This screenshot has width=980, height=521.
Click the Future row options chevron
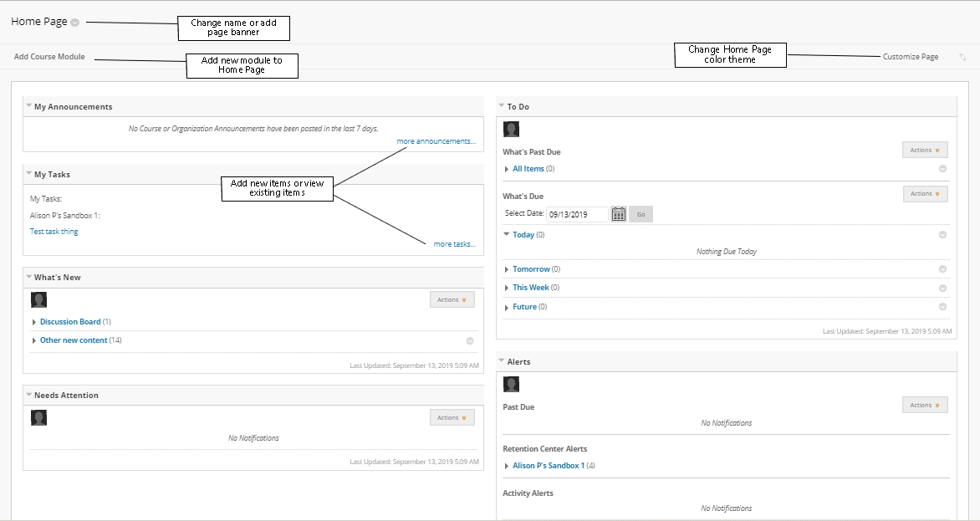click(942, 307)
